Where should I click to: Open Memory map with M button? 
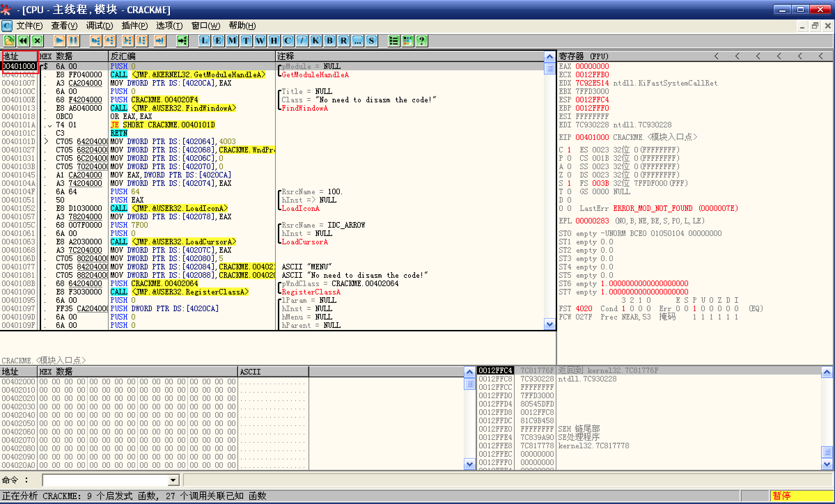coord(232,41)
